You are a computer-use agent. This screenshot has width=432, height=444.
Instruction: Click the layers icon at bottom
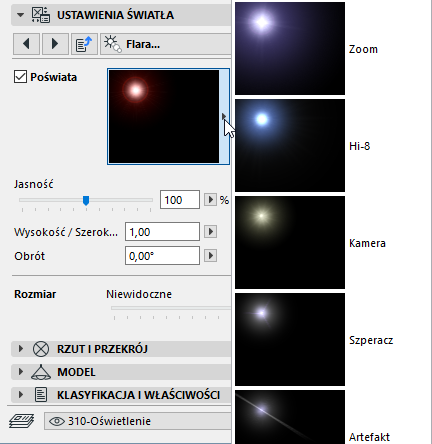22,421
